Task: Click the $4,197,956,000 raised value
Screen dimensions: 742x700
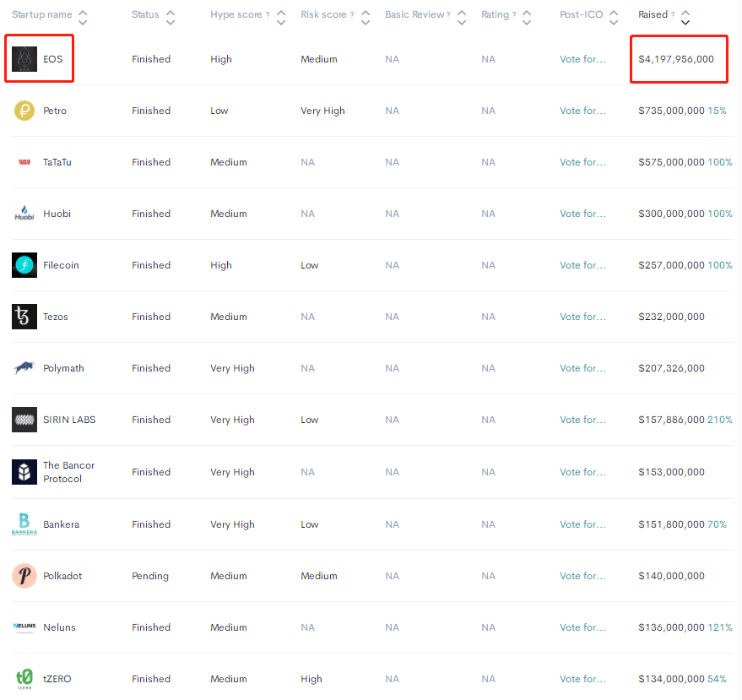Action: point(676,59)
